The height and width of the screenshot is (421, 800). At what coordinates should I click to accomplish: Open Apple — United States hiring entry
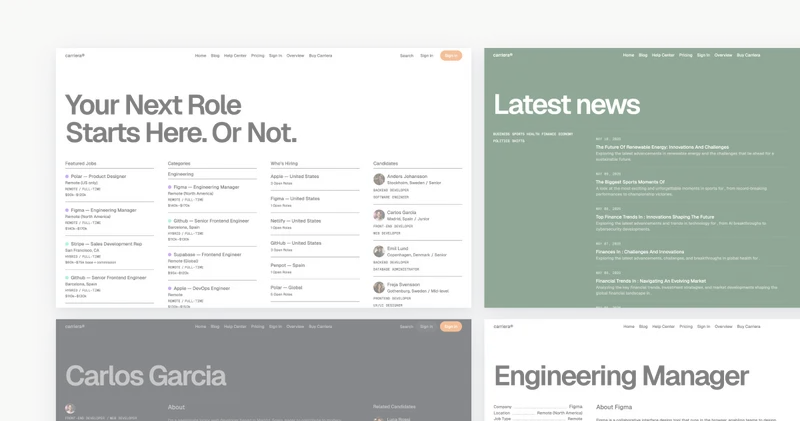coord(295,177)
